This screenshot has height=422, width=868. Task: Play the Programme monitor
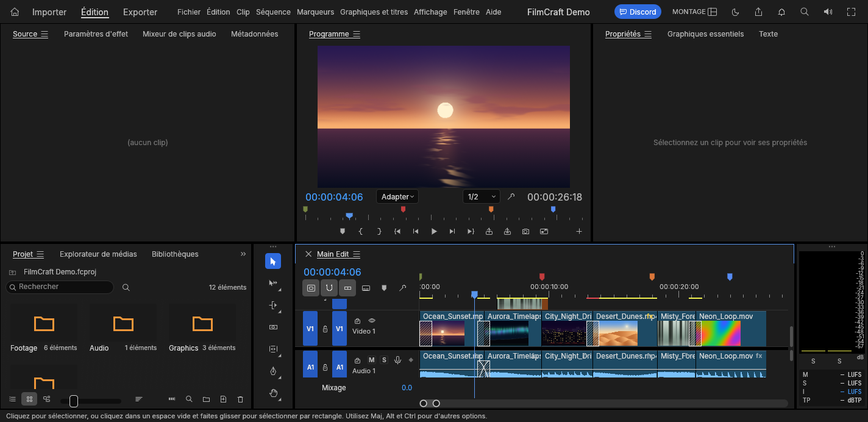point(434,232)
